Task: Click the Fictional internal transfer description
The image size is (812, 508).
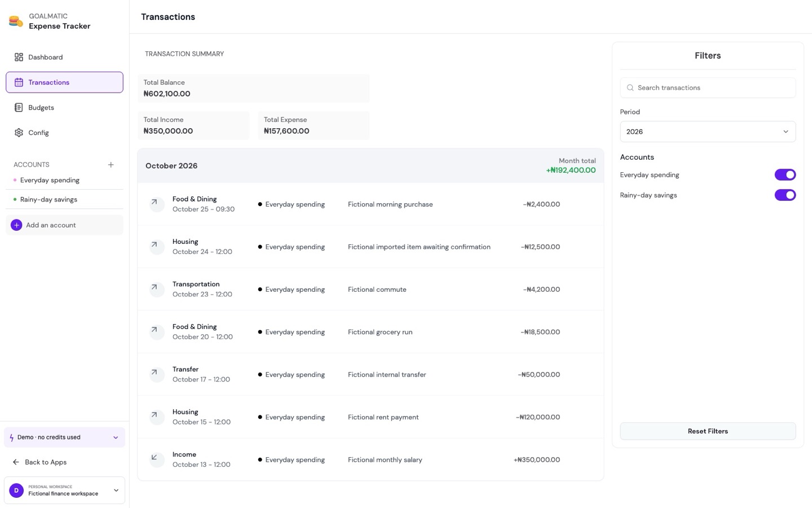Action: coord(387,375)
